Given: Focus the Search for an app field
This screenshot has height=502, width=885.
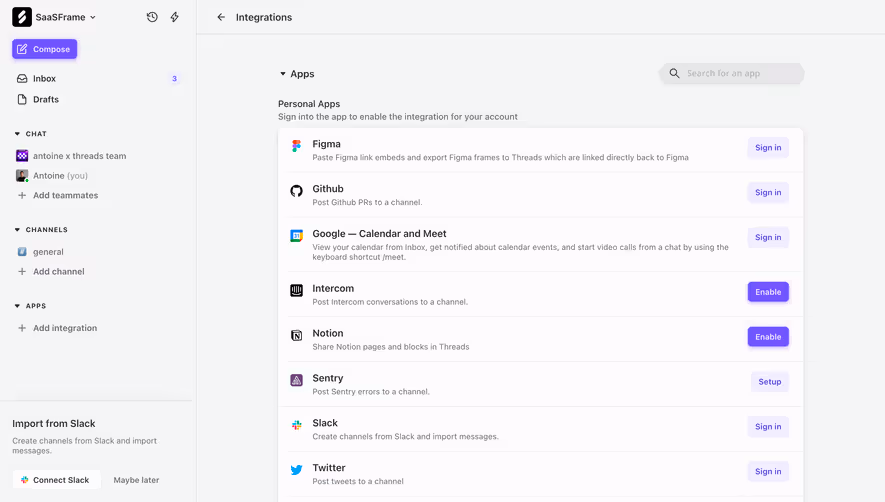Looking at the screenshot, I should pos(731,73).
